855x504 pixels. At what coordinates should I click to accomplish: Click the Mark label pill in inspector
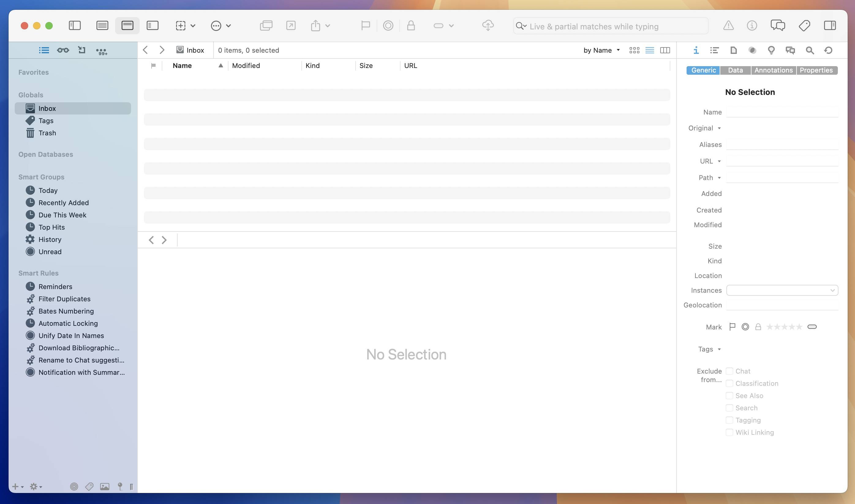(812, 327)
